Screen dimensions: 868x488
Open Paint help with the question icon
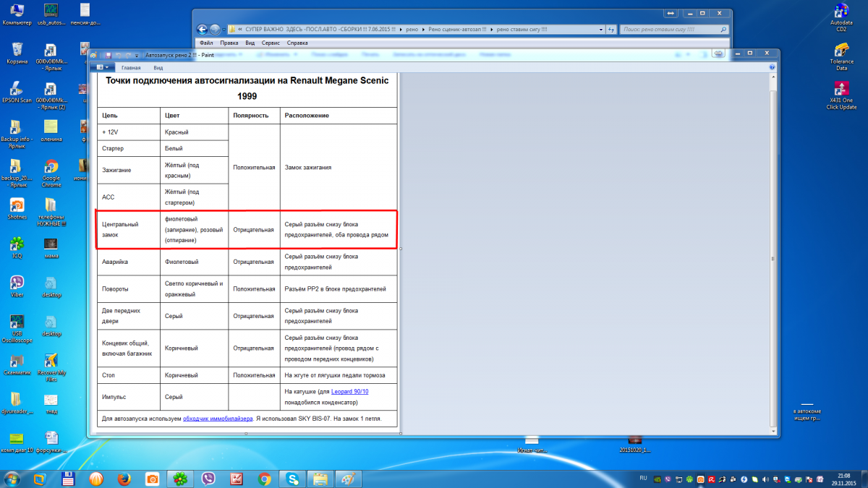[x=773, y=67]
